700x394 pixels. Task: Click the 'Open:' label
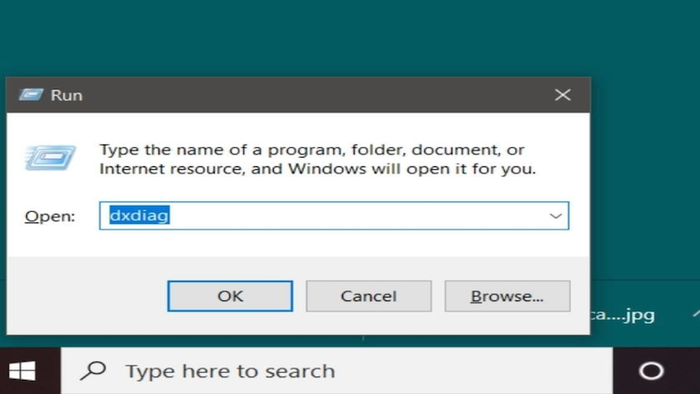(50, 216)
